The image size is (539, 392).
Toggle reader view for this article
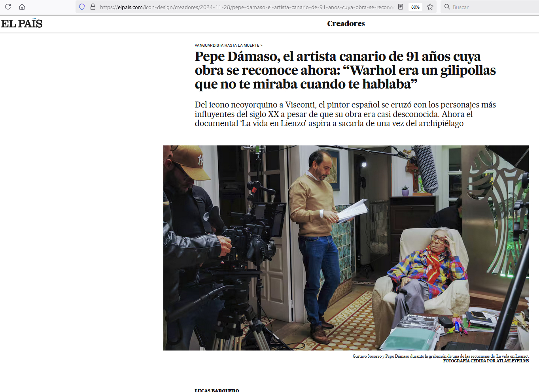pos(401,7)
